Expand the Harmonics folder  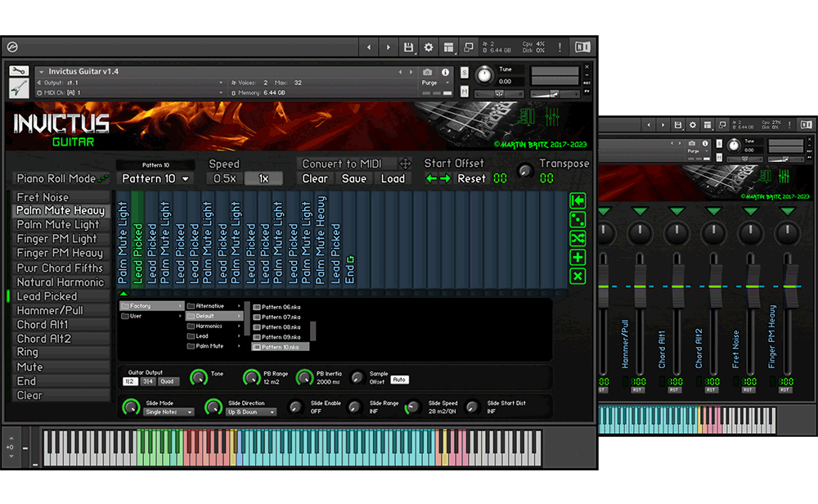(x=214, y=326)
